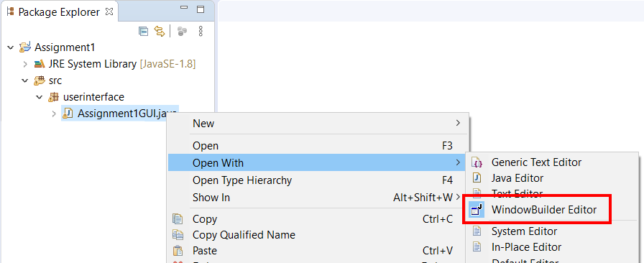This screenshot has height=263, width=644.
Task: Choose Generic Text Editor option
Action: point(536,162)
